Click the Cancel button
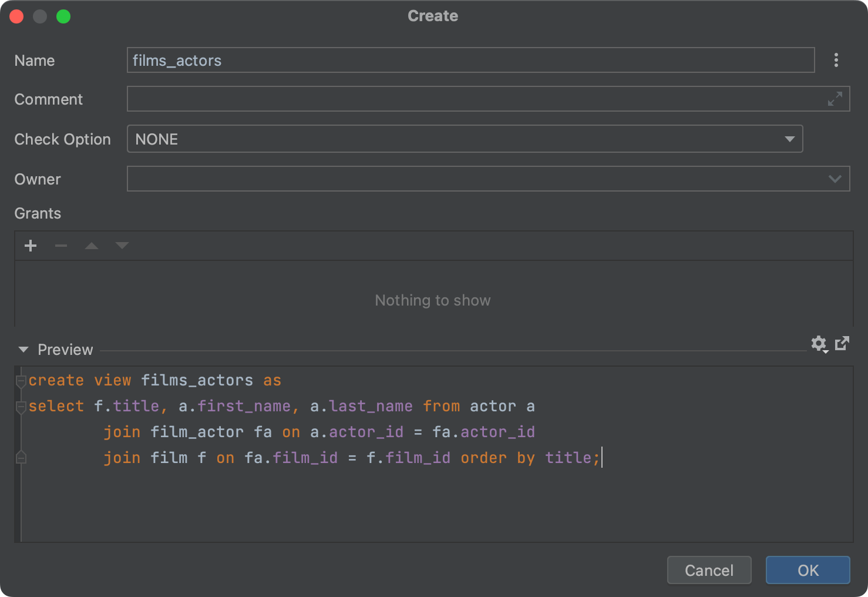The width and height of the screenshot is (868, 597). coord(709,570)
